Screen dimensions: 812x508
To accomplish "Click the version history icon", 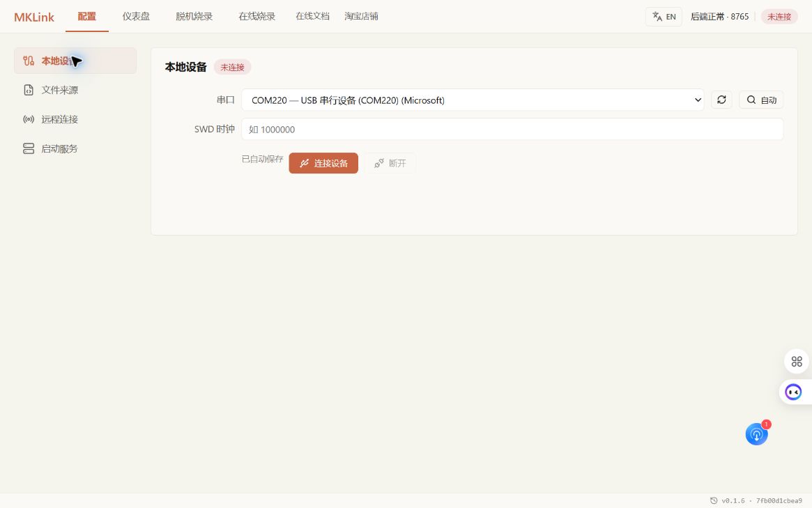I will coord(714,500).
